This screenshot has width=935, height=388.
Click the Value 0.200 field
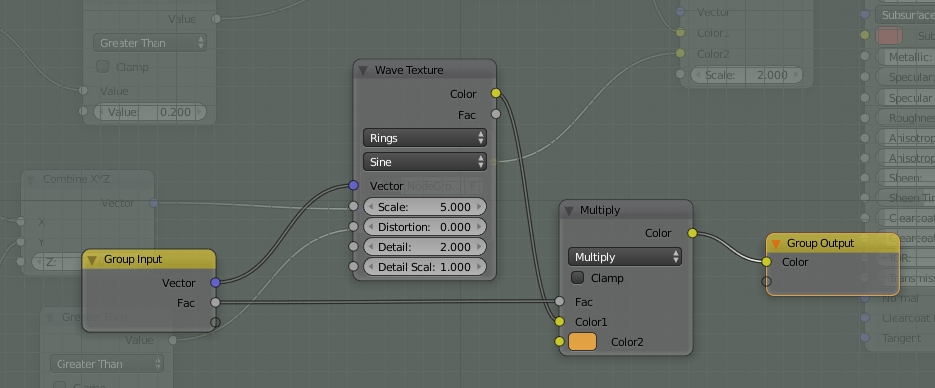(x=150, y=112)
